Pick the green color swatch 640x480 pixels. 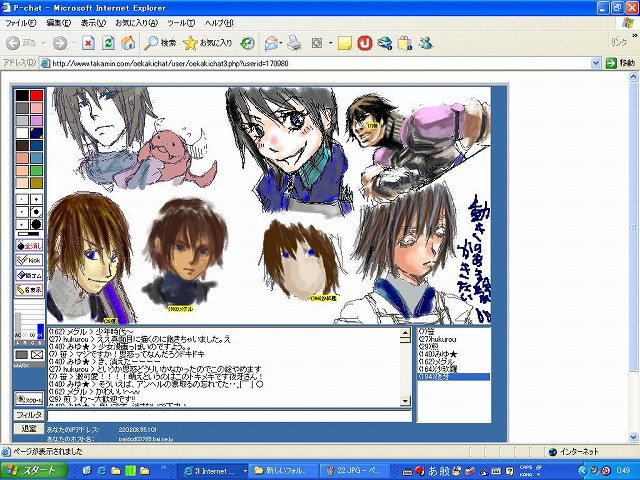[36, 170]
